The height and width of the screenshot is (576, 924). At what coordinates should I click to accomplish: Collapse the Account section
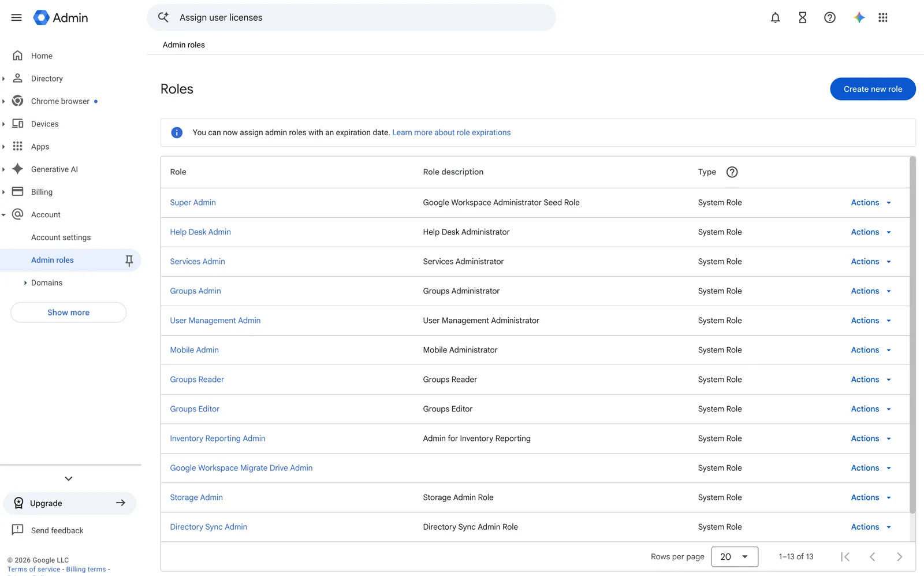coord(3,215)
